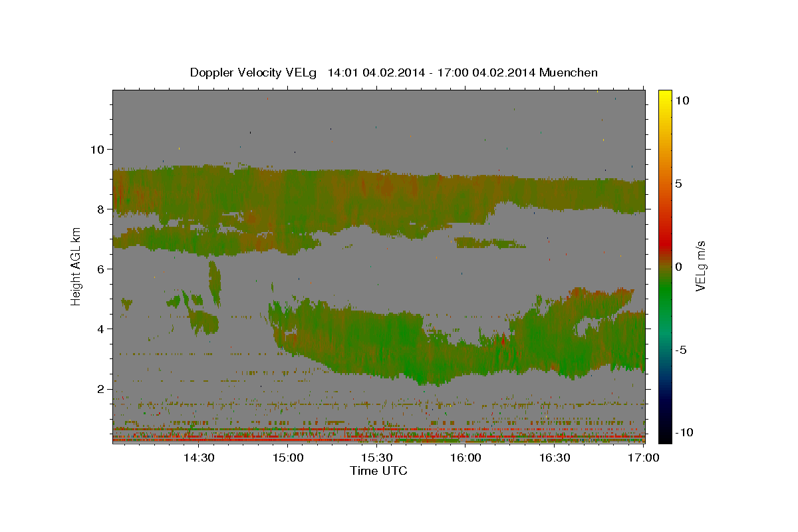
Task: Click the '14:01 04.02.2014' start time in title
Action: 376,72
